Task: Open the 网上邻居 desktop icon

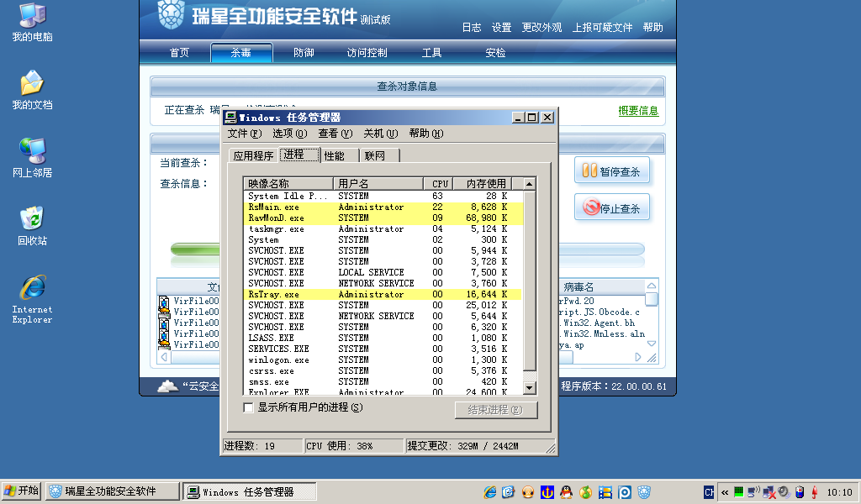Action: 33,158
